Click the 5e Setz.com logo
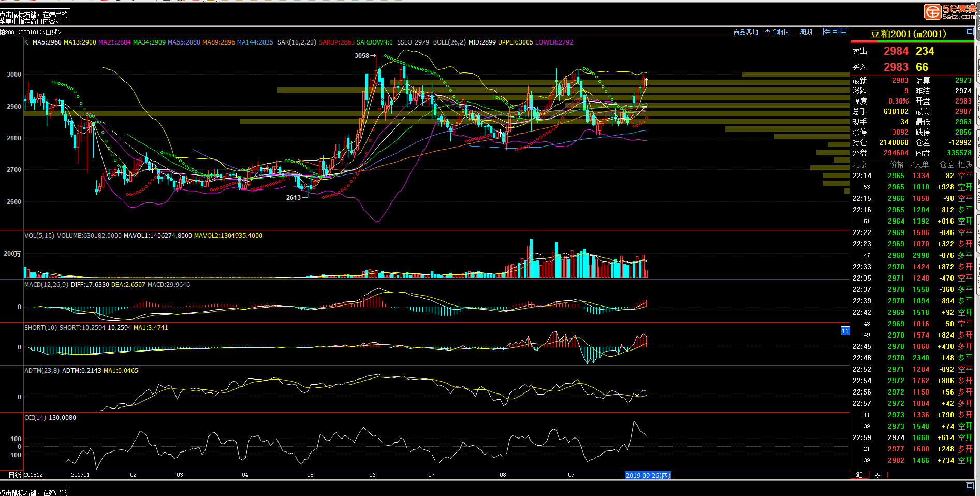The image size is (980, 496). point(950,11)
